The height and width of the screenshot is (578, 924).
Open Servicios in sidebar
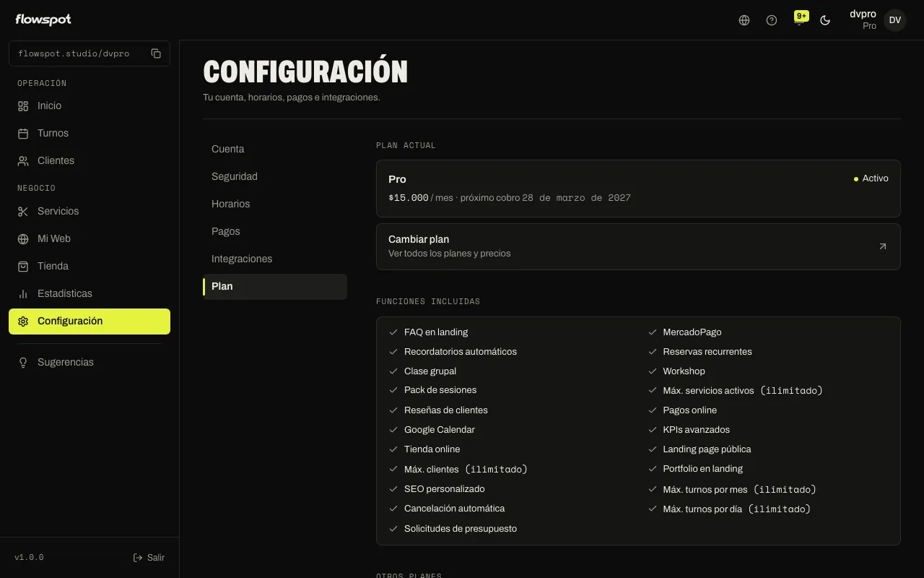click(x=90, y=211)
